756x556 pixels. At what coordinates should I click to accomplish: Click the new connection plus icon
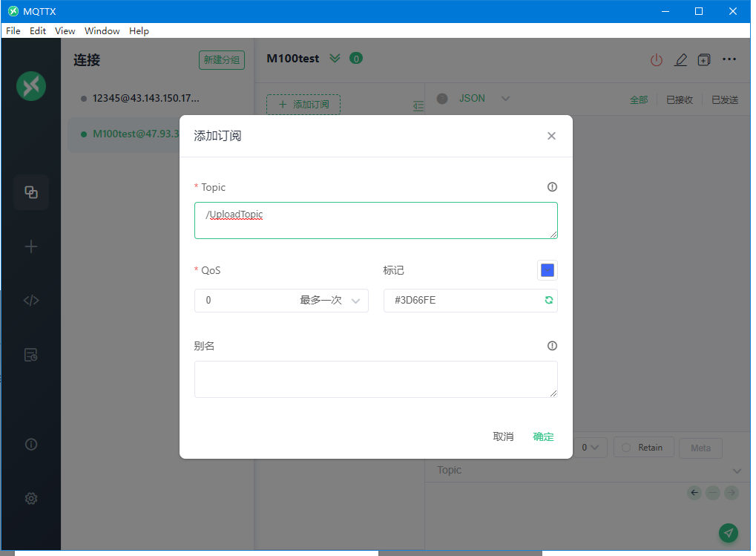click(x=31, y=246)
